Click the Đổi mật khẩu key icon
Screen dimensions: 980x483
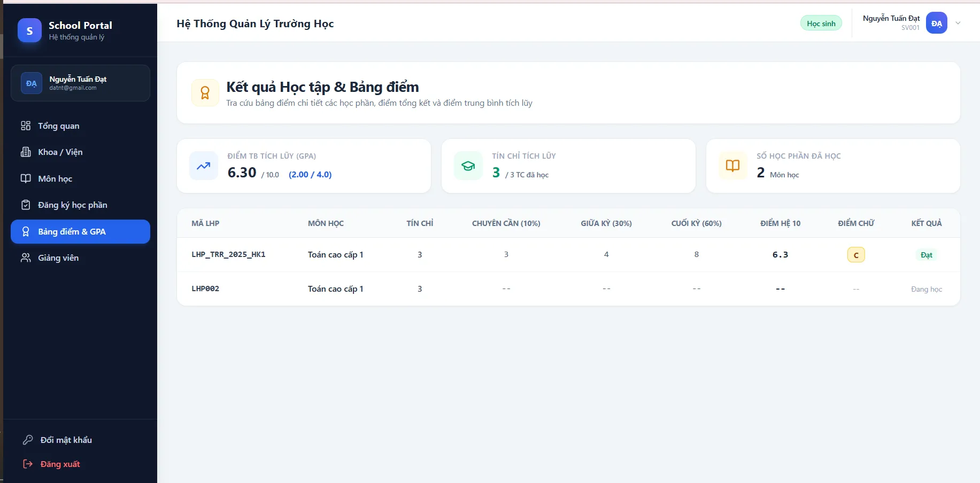click(28, 440)
